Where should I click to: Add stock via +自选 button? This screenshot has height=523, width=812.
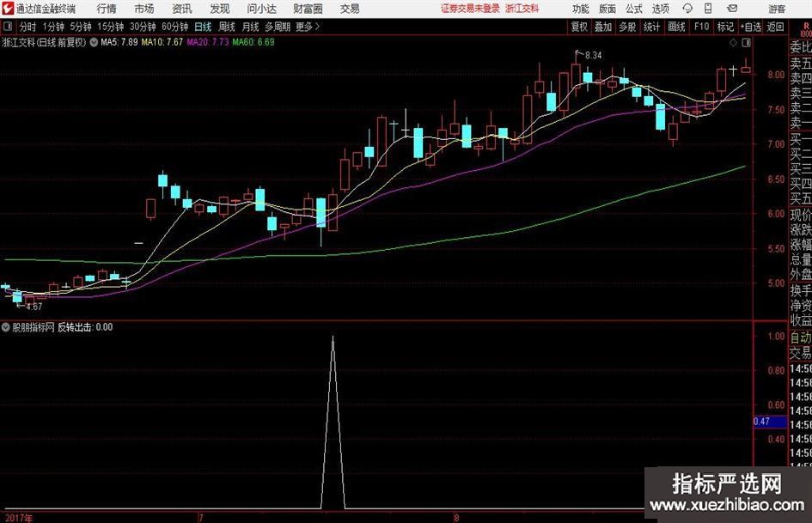click(x=750, y=27)
